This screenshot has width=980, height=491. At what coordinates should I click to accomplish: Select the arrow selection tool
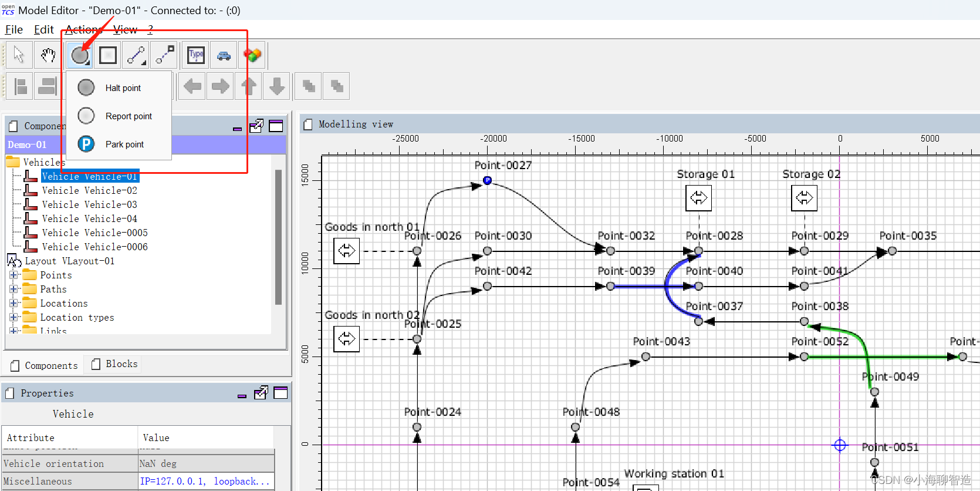[x=19, y=55]
